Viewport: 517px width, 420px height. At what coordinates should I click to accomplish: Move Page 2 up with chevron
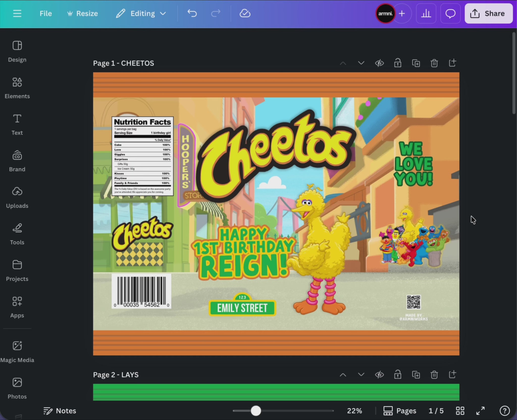click(343, 375)
